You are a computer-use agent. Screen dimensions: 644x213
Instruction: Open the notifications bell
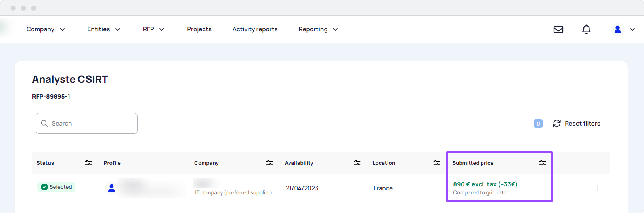pos(586,29)
